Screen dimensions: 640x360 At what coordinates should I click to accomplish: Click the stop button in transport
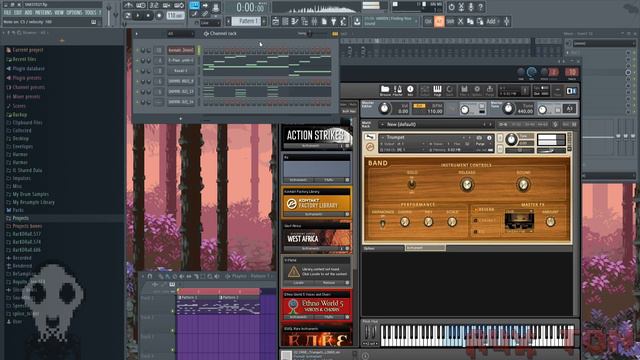coord(148,16)
